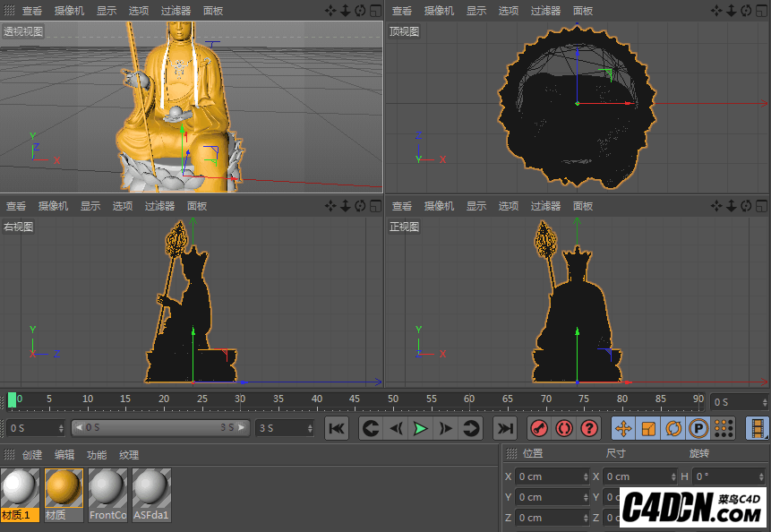771x532 pixels.
Task: Toggle position keyframe recording
Action: tap(623, 428)
